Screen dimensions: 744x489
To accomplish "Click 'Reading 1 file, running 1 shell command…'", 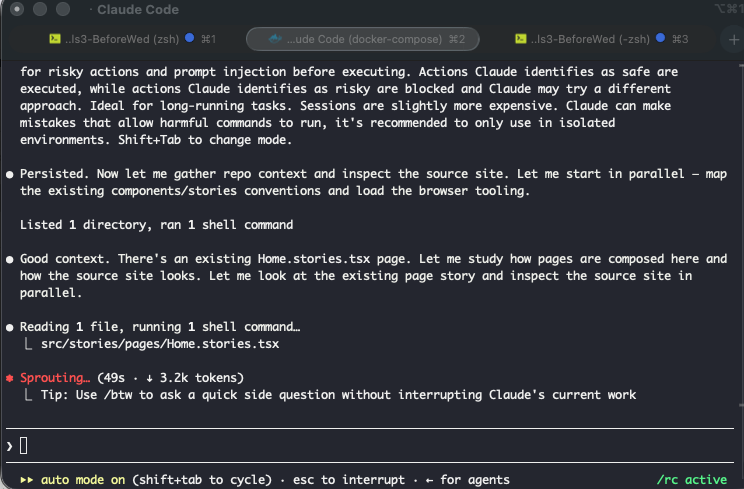I will coord(160,326).
